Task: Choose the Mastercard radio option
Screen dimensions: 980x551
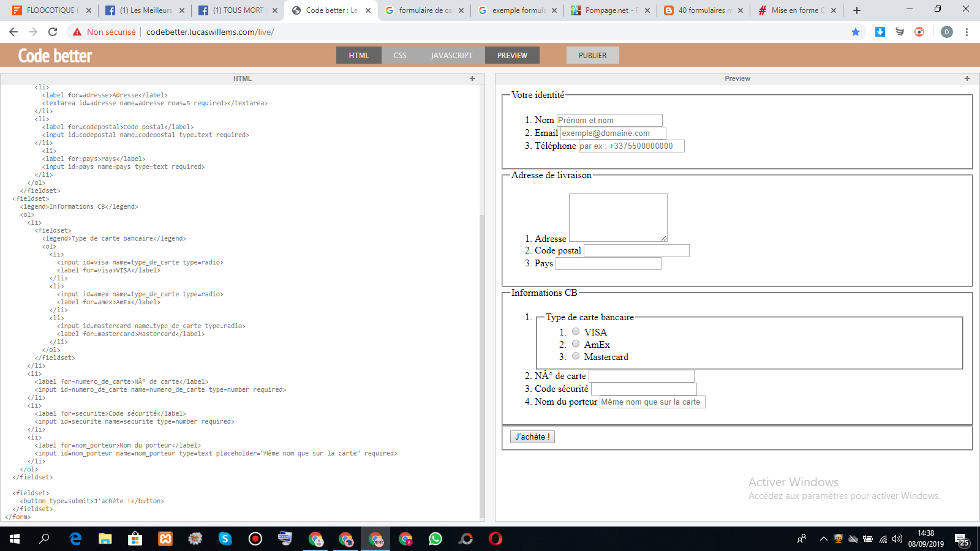Action: pos(576,356)
